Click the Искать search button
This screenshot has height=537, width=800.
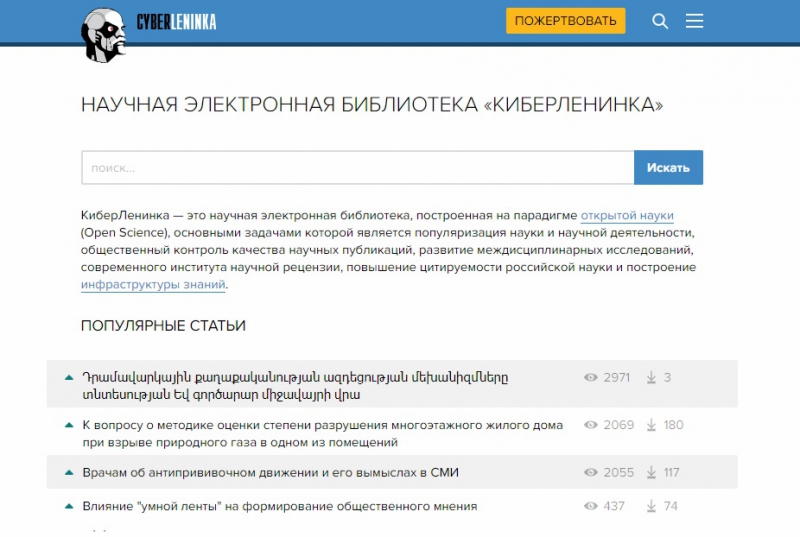click(x=668, y=168)
